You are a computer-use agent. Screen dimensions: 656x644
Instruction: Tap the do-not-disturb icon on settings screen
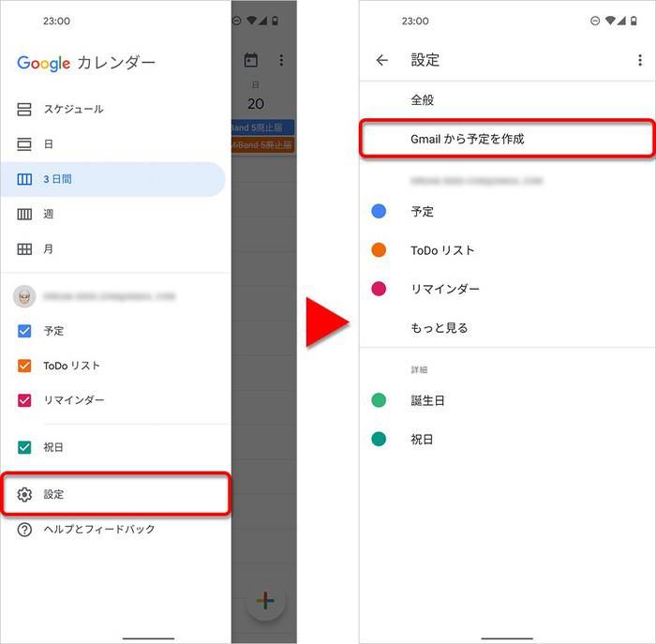pos(595,21)
